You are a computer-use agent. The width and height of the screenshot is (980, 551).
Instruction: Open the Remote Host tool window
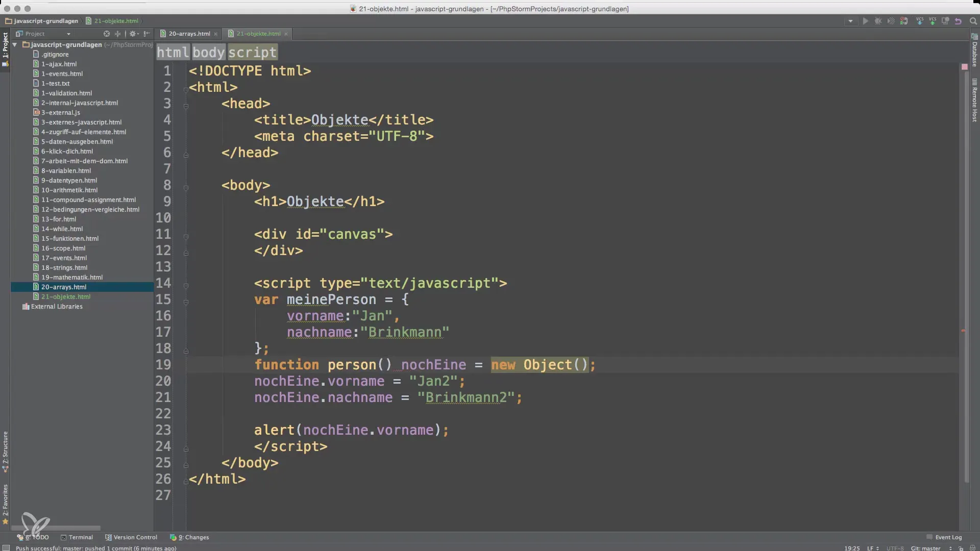(974, 101)
